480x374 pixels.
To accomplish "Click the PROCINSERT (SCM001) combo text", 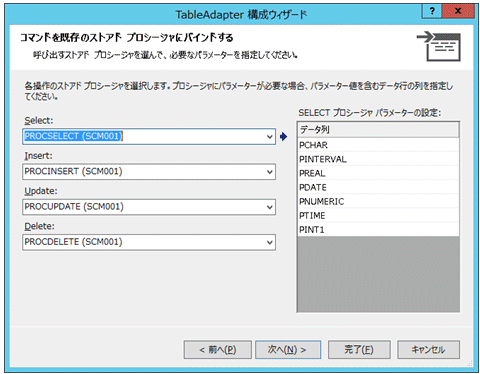I will (73, 172).
